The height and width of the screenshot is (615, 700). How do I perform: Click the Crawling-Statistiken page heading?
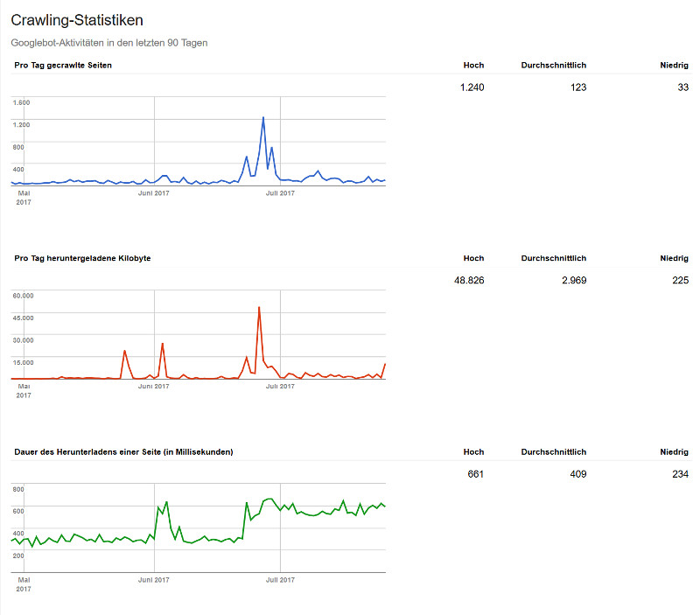77,19
